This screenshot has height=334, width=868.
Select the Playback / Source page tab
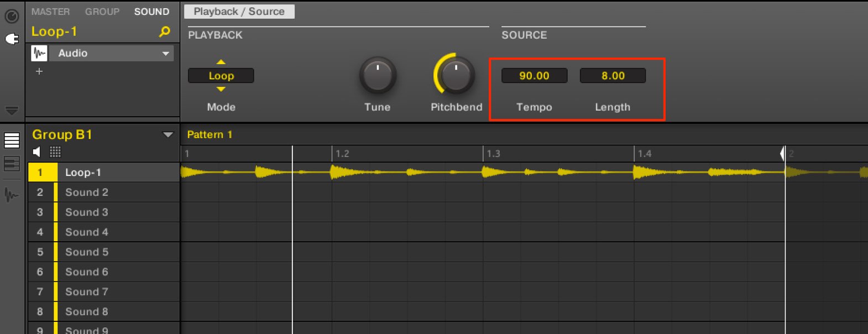point(239,12)
